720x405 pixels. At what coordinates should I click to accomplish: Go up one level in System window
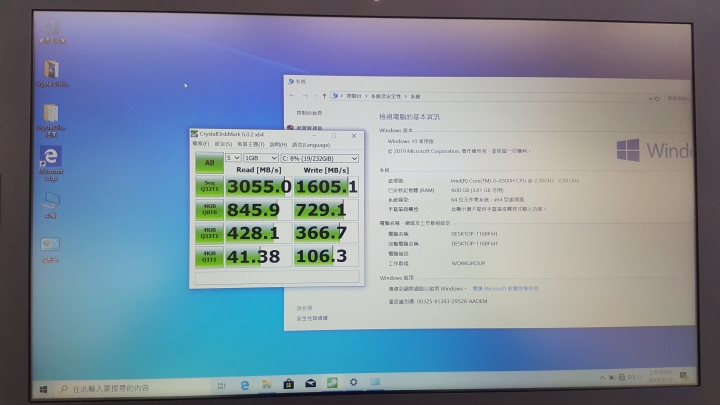[324, 96]
